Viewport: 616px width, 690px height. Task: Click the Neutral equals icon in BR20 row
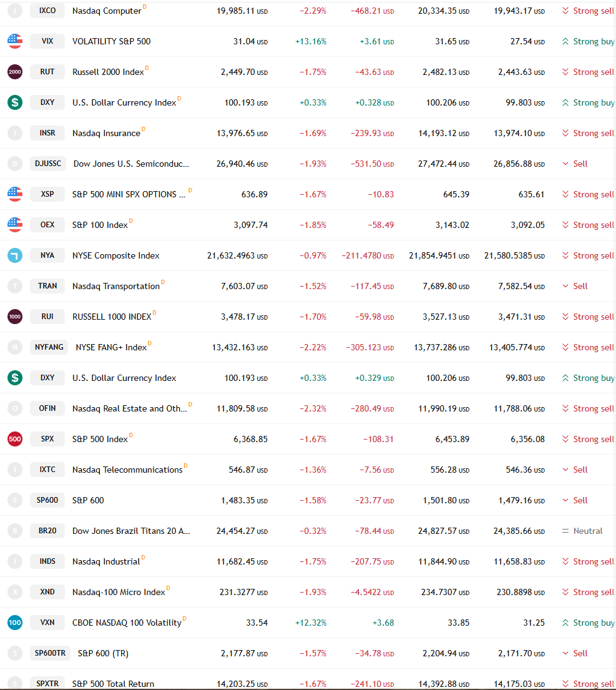pos(565,531)
